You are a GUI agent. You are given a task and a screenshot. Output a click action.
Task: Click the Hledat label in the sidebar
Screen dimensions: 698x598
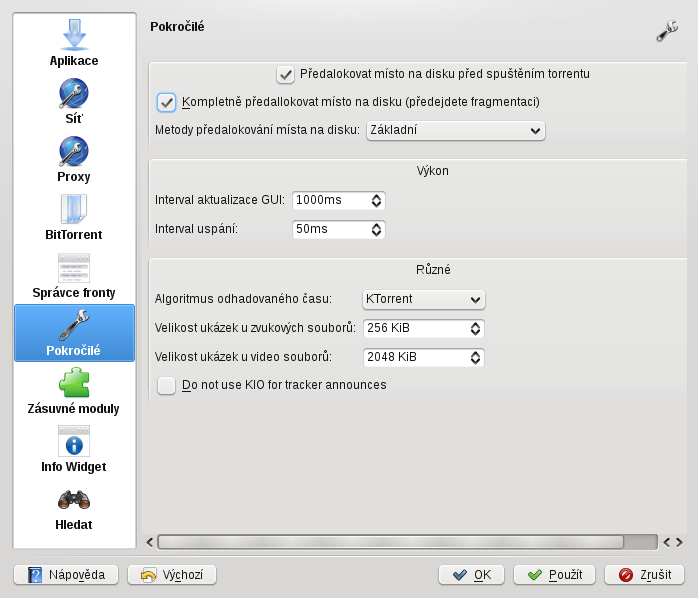(74, 525)
